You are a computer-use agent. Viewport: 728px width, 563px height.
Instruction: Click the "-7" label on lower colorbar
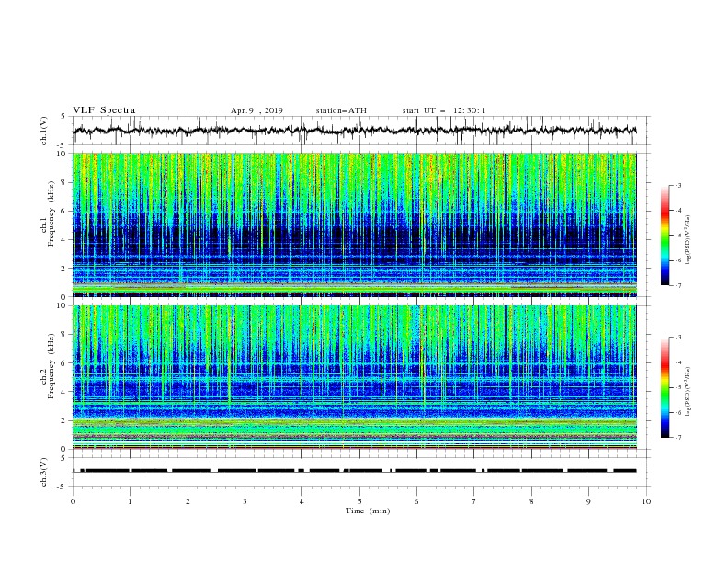tap(677, 437)
